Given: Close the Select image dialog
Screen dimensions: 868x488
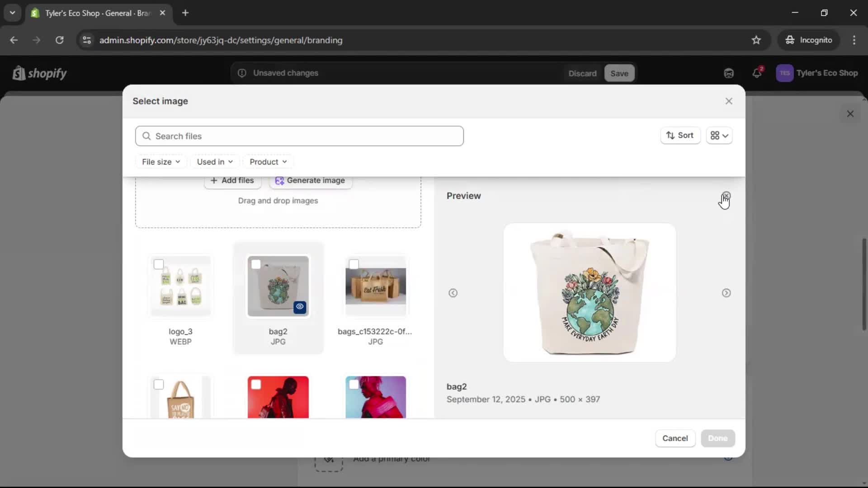Looking at the screenshot, I should [x=729, y=101].
